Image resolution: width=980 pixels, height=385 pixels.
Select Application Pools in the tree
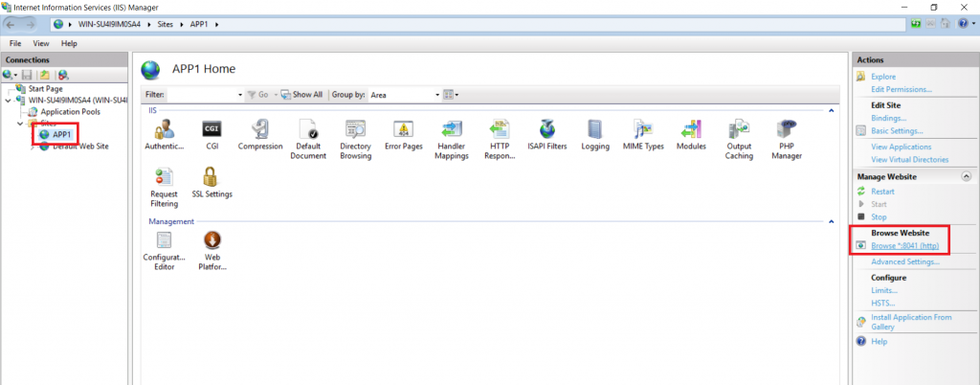(70, 112)
